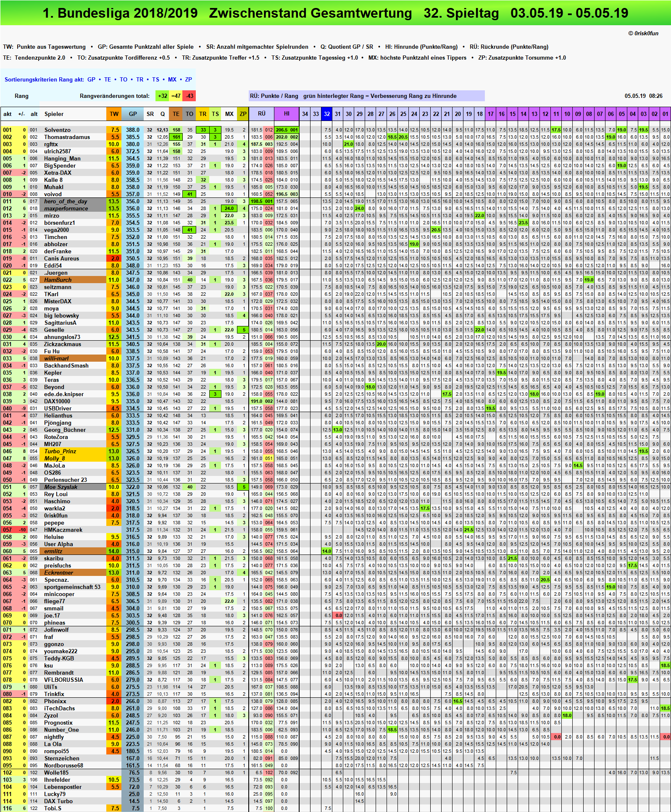The width and height of the screenshot is (671, 812).
Task: Click the yellow =47 rank change box
Action: tap(176, 96)
